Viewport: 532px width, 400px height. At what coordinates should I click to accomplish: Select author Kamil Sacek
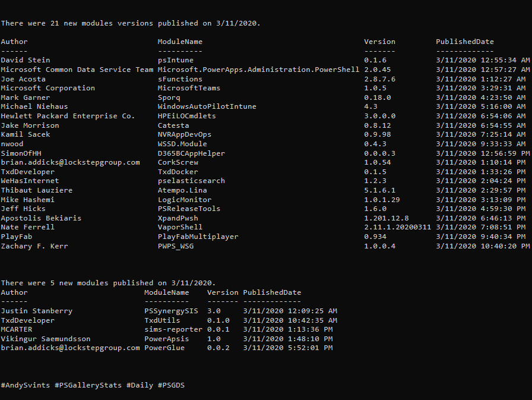point(26,134)
